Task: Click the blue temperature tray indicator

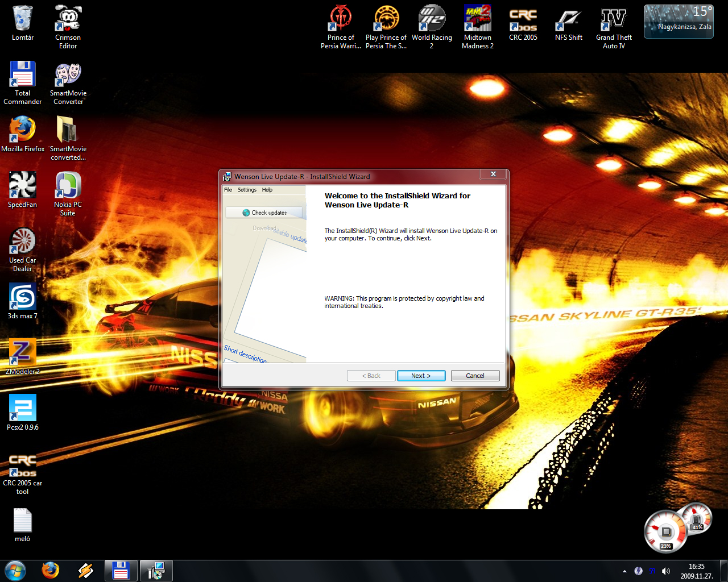Action: tap(652, 571)
